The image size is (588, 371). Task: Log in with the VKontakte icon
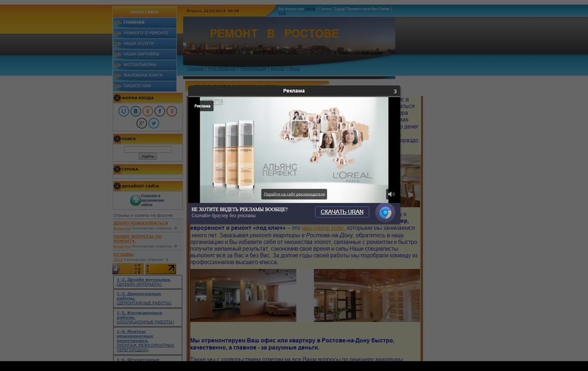point(136,111)
